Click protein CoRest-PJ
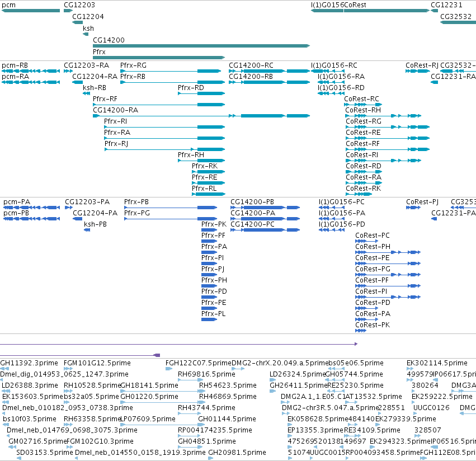This screenshot has width=476, height=461. click(413, 208)
